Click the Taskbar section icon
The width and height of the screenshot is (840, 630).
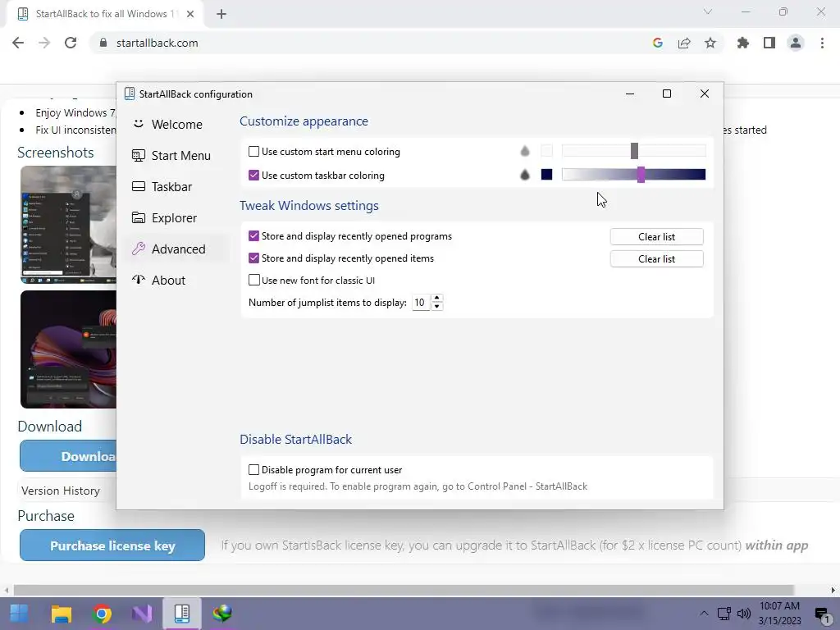[138, 186]
